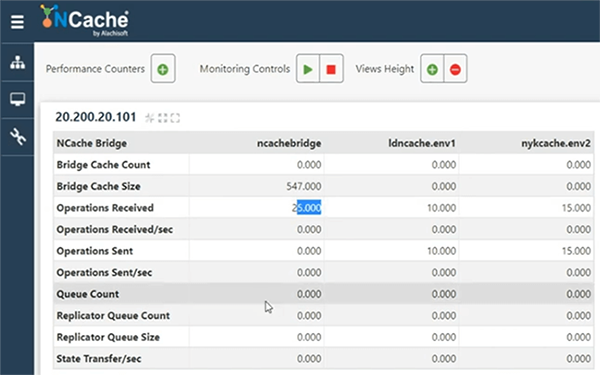Screen dimensions: 600x375
Task: Add a new performance counter
Action: coord(163,69)
